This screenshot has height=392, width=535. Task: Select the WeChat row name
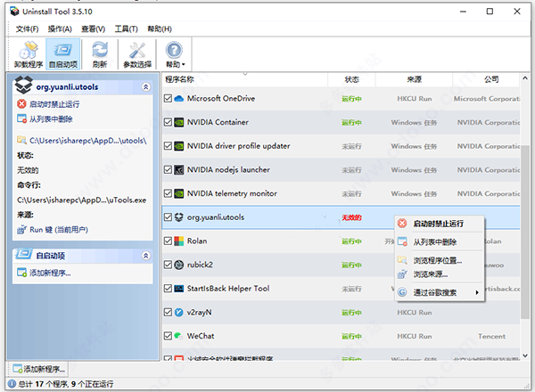201,336
